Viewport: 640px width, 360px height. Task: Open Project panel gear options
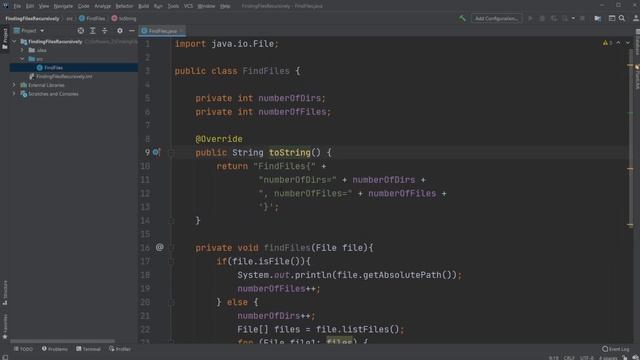(x=120, y=31)
